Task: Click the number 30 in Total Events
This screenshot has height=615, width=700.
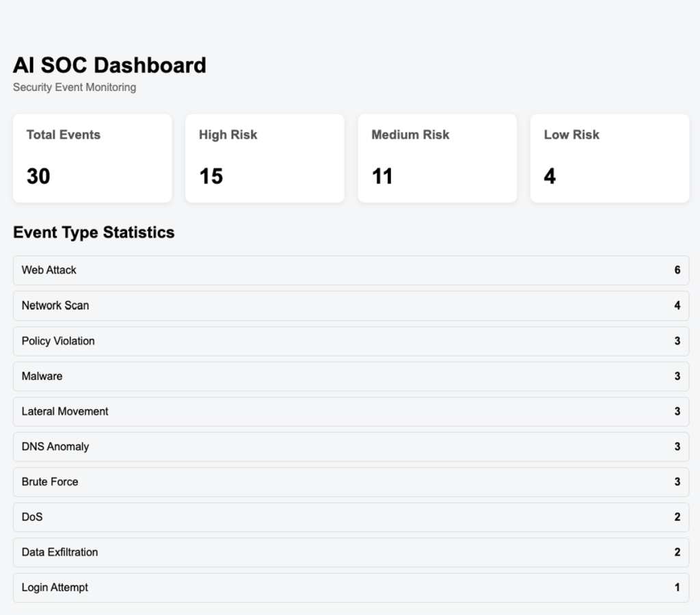Action: tap(38, 176)
